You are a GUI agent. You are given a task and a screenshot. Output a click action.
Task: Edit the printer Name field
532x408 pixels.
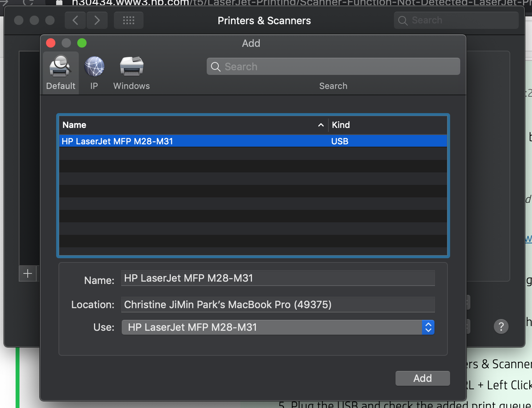point(278,278)
